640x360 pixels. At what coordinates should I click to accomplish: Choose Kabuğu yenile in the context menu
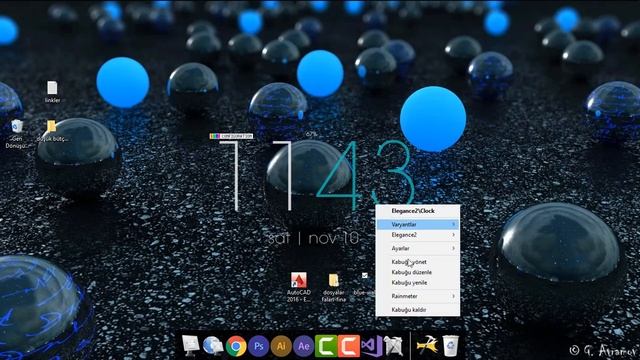418,282
